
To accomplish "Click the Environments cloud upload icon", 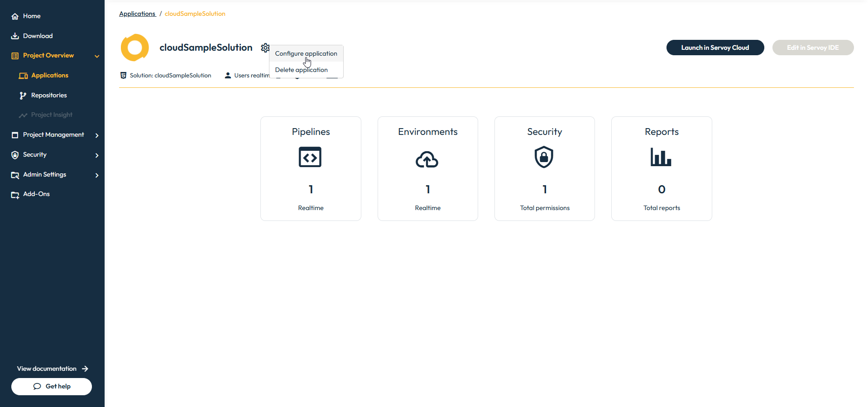I will pyautogui.click(x=427, y=159).
